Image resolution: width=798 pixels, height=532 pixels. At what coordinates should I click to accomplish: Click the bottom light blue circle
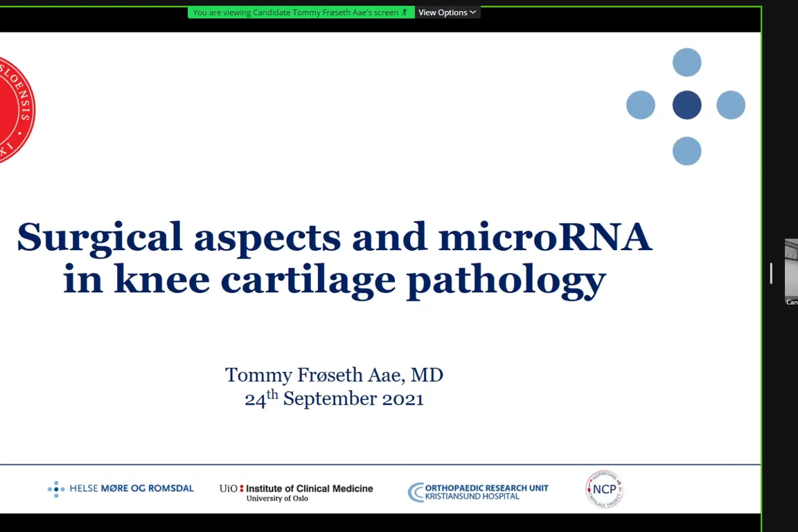[x=686, y=150]
